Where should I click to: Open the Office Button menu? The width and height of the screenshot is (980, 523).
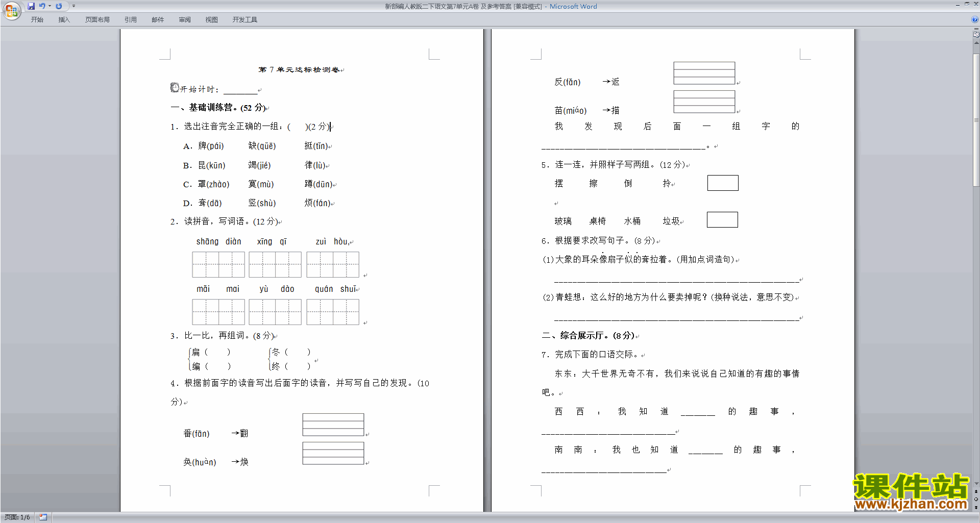(11, 10)
